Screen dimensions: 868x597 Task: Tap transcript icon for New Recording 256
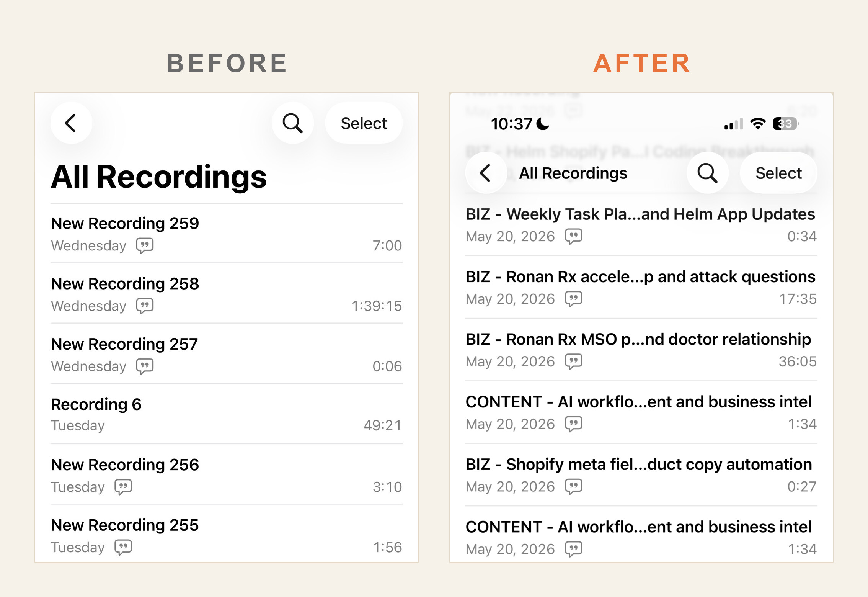(x=123, y=487)
